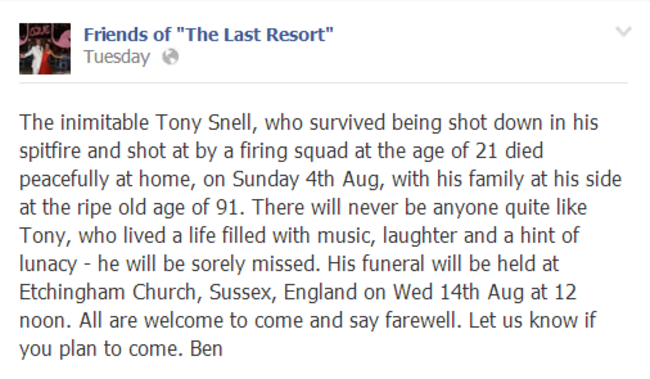This screenshot has width=650, height=379.
Task: Click the Etchingham Church text in the post
Action: coord(108,292)
